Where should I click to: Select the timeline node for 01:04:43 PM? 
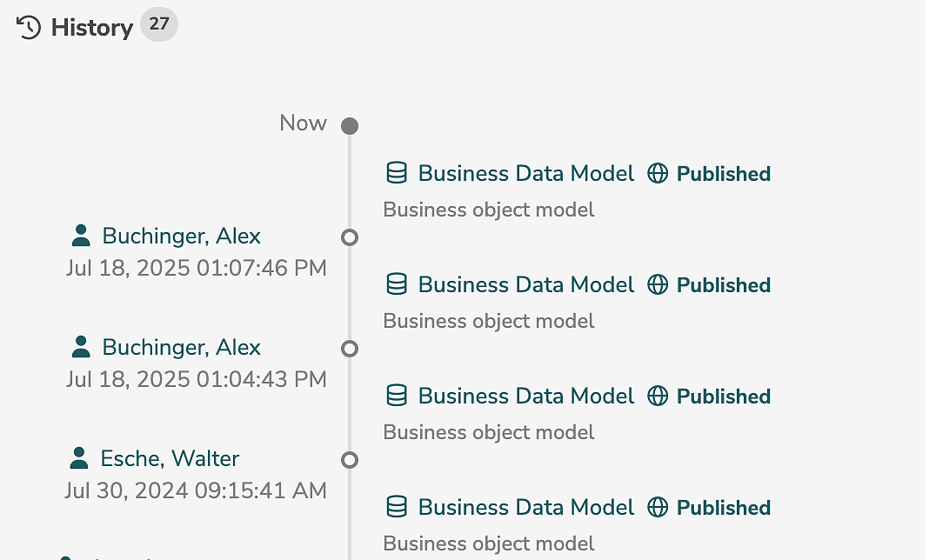coord(350,349)
